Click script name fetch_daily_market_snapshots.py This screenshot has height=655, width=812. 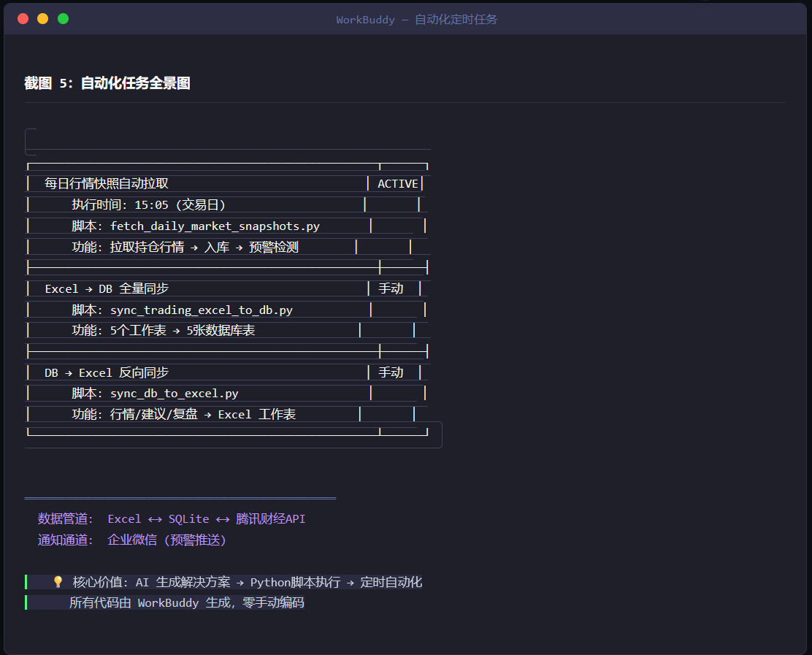coord(215,226)
